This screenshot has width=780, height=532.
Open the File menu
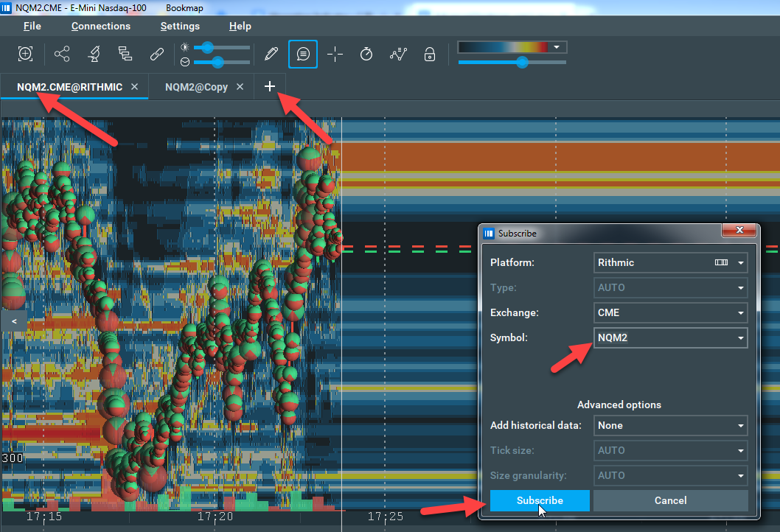[x=32, y=26]
